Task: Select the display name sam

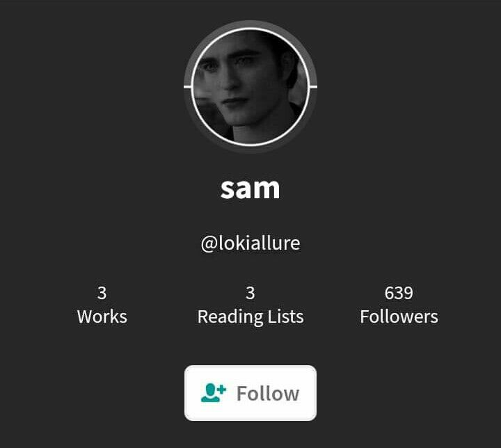Action: 250,189
